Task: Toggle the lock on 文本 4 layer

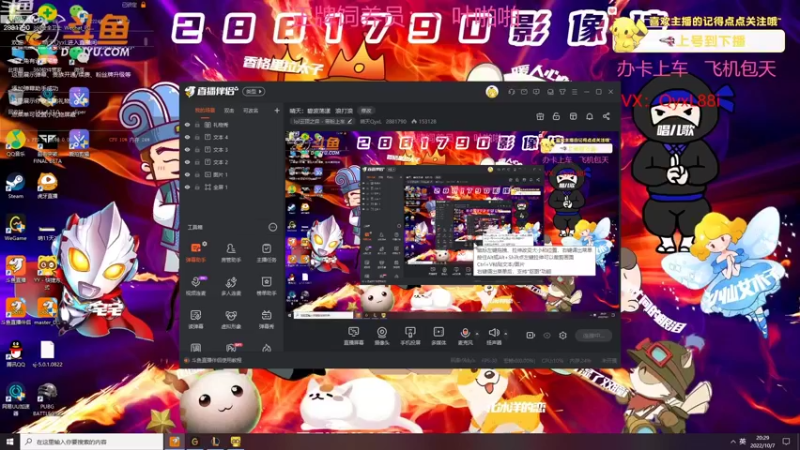Action: [197, 137]
